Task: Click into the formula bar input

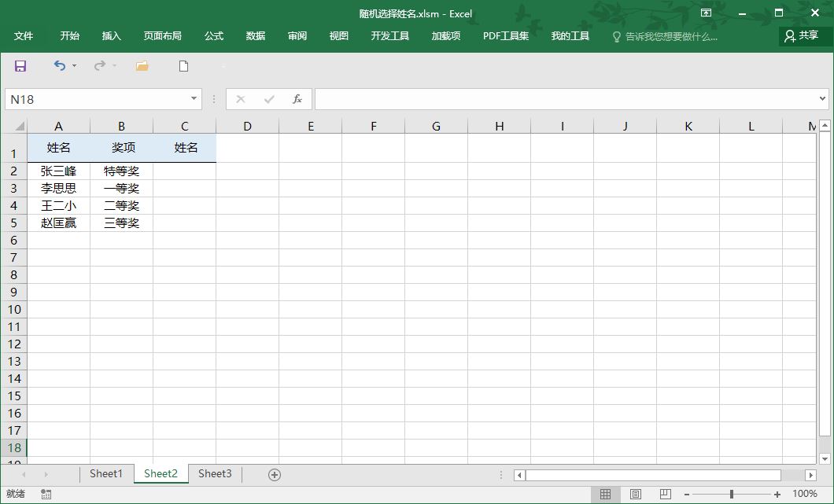Action: point(566,99)
